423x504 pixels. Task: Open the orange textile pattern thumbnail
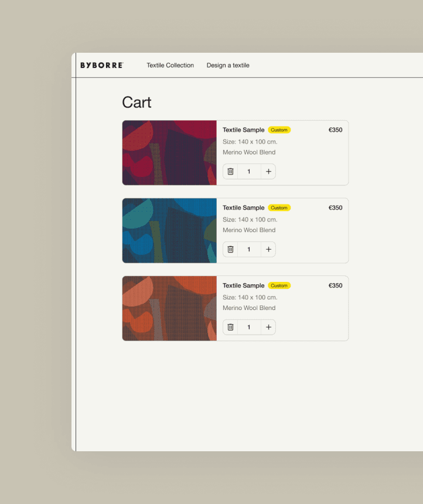click(x=169, y=308)
